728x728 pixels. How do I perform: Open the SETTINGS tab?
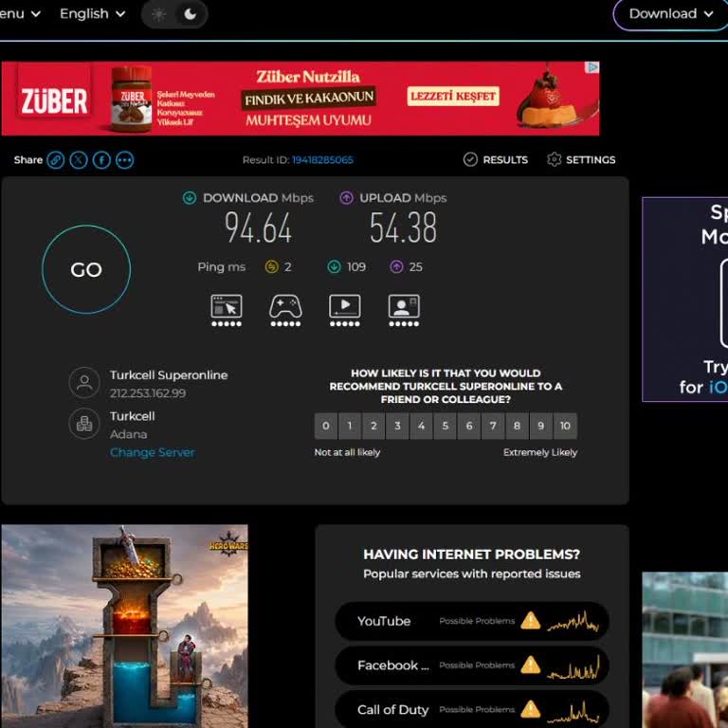pyautogui.click(x=581, y=159)
